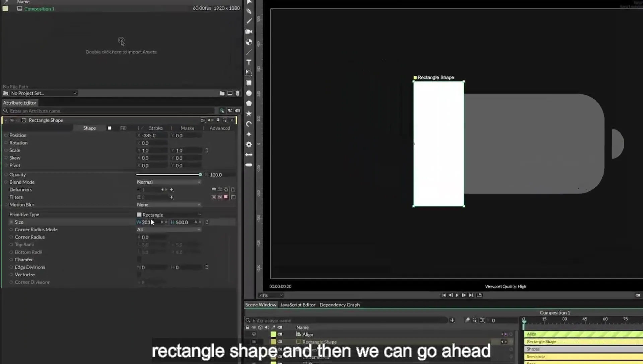
Task: Toggle the Vectorize checkbox
Action: [139, 275]
